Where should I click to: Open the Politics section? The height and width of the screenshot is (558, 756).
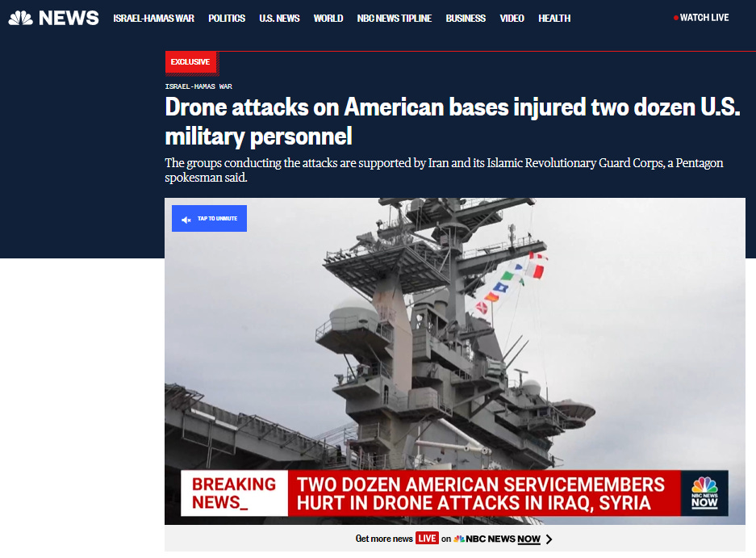pos(227,19)
